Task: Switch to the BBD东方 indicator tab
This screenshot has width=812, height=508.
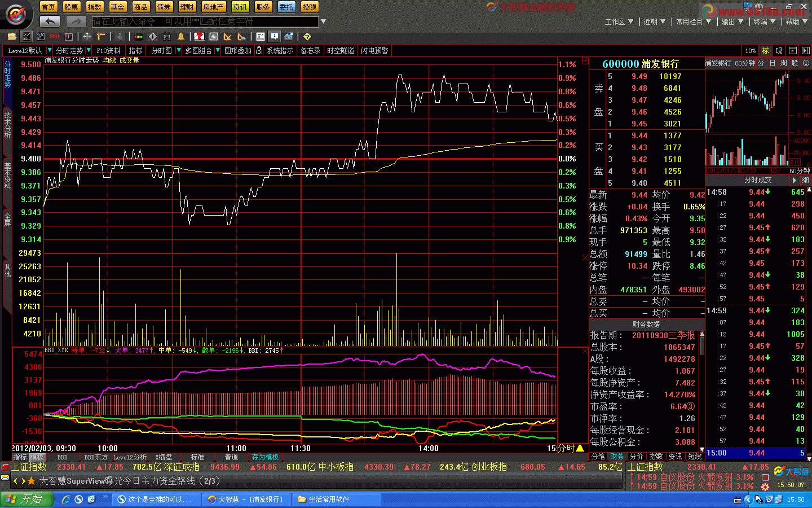Action: (96, 457)
